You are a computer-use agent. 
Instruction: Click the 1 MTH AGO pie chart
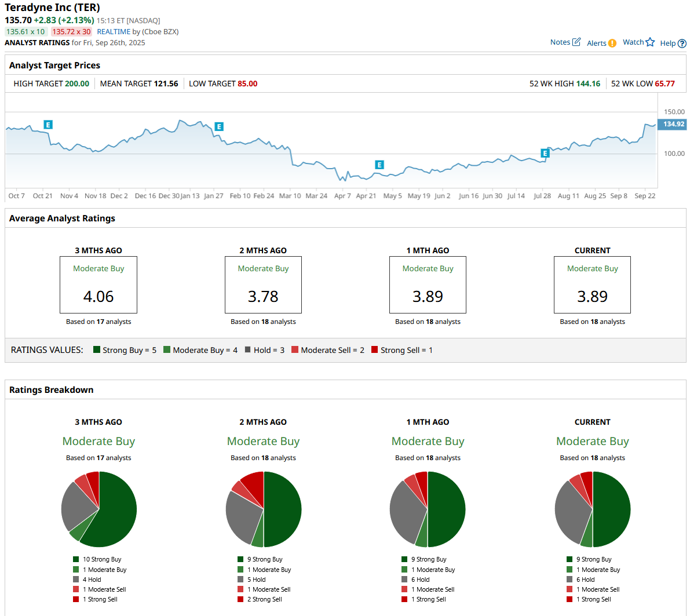click(428, 509)
